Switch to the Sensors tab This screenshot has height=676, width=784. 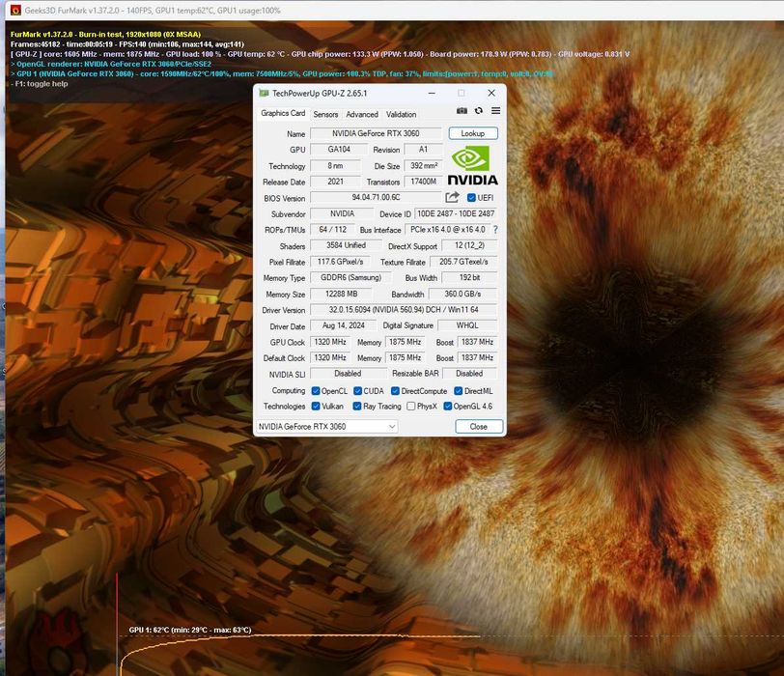tap(325, 115)
